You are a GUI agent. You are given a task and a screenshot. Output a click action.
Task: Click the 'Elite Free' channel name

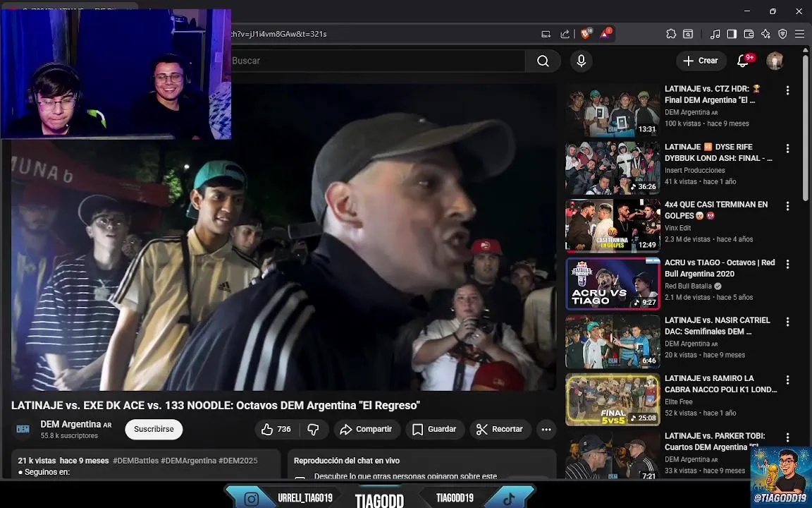tap(678, 401)
